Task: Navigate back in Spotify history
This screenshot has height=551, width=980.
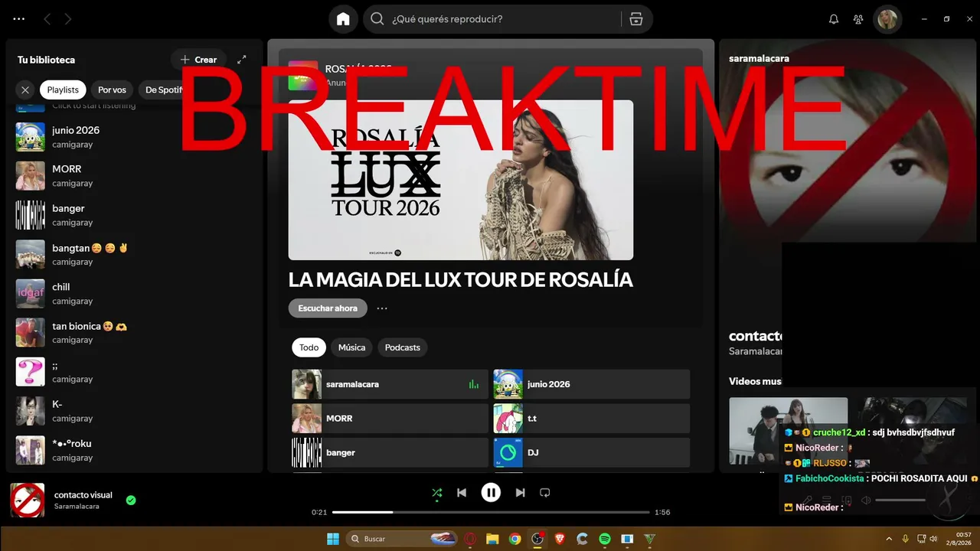Action: tap(47, 19)
